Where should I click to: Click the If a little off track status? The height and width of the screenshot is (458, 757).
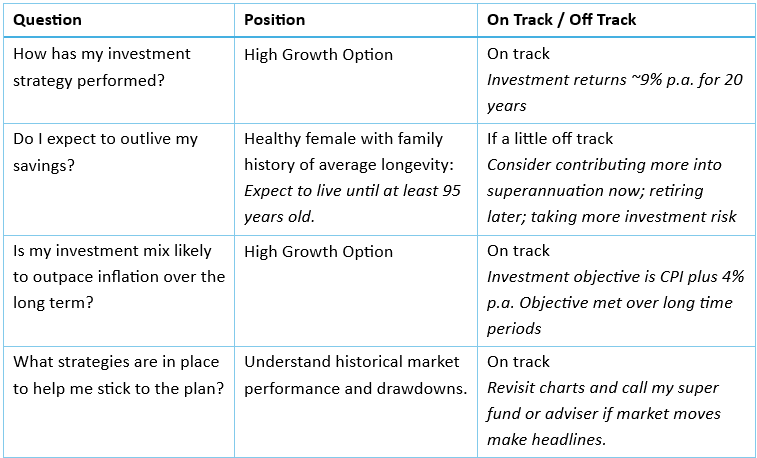(x=550, y=139)
